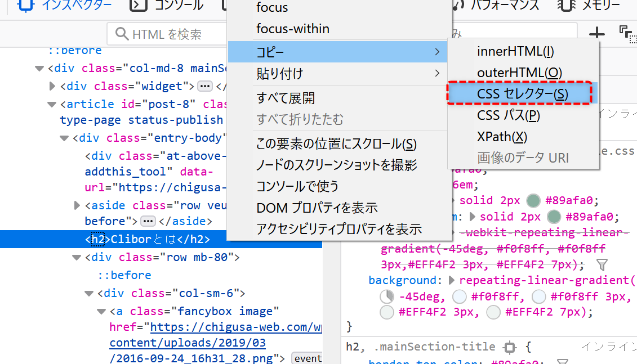Screen dimensions: 637x364
Task: Open the upper #89afa0 color swatch
Action: [x=533, y=200]
